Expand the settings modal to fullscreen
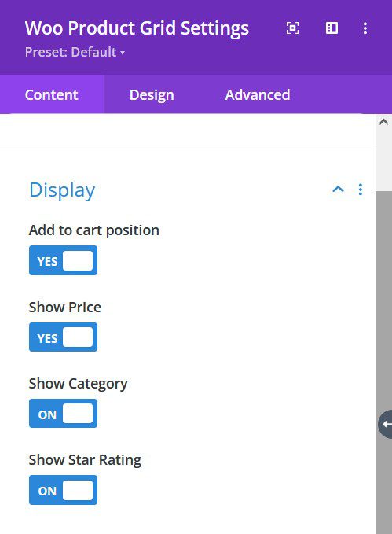392x534 pixels. point(293,28)
